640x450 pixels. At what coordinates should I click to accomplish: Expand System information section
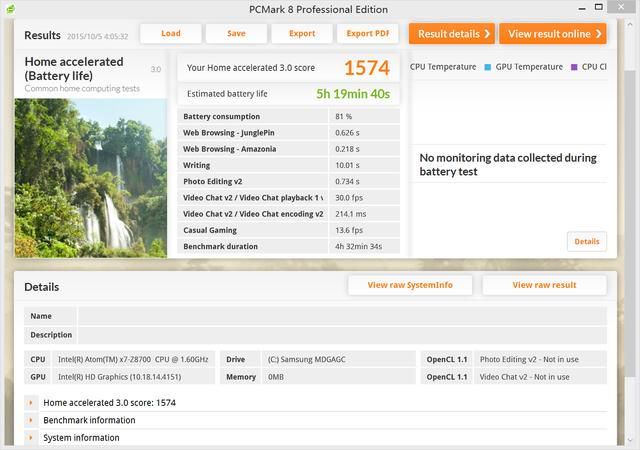(x=31, y=438)
